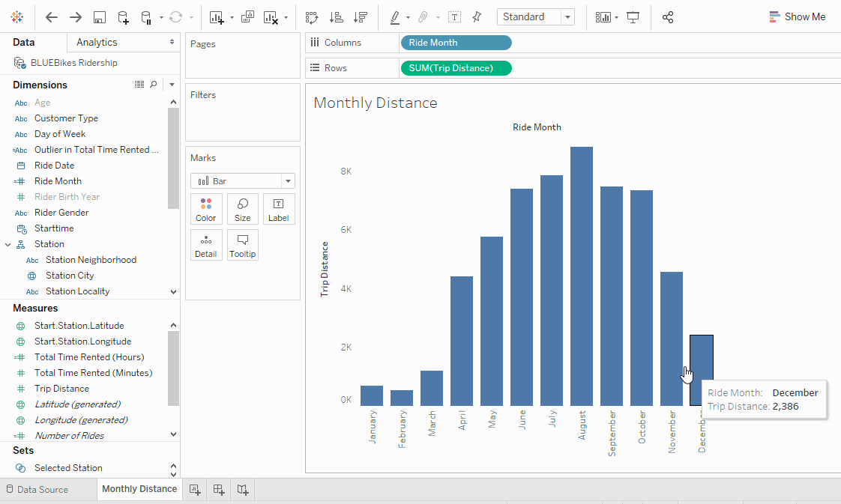
Task: Click the Tooltip marks button
Action: click(242, 245)
